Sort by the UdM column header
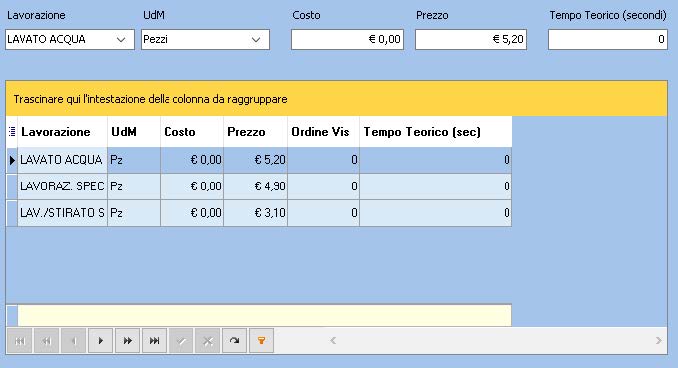This screenshot has width=678, height=368. point(134,131)
